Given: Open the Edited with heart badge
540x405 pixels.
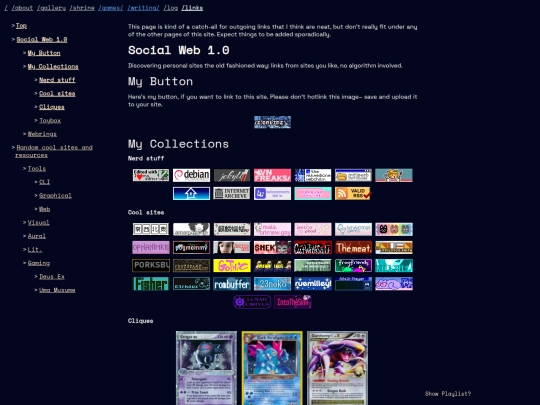Looking at the screenshot, I should pos(151,175).
